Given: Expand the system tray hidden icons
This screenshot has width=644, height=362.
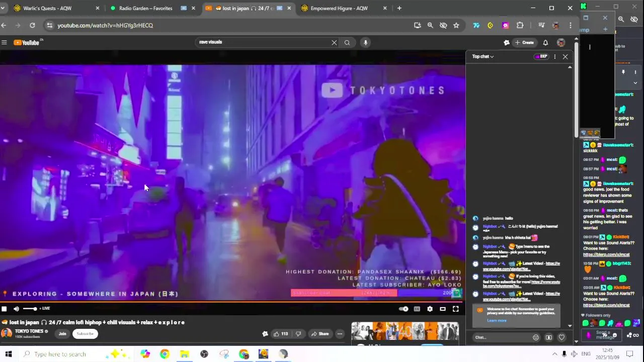Looking at the screenshot, I should click(554, 354).
